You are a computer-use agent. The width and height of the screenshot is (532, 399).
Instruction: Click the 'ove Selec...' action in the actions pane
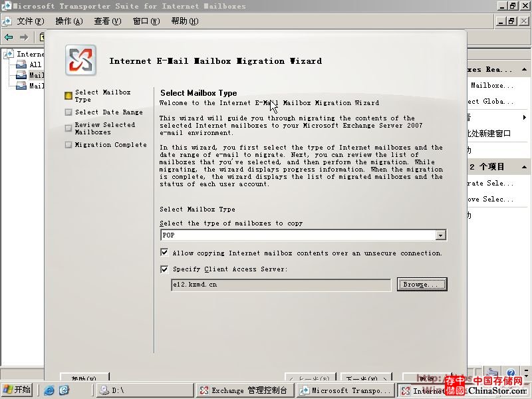[x=491, y=199]
